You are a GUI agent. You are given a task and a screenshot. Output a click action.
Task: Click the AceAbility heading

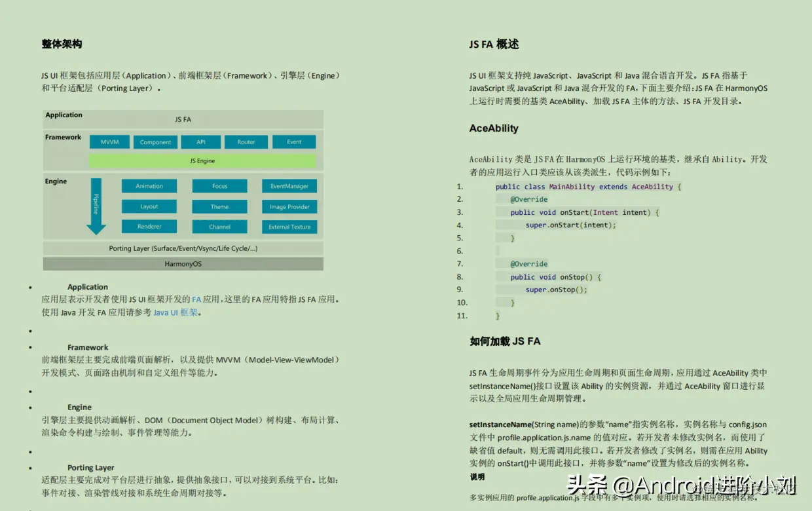click(494, 128)
